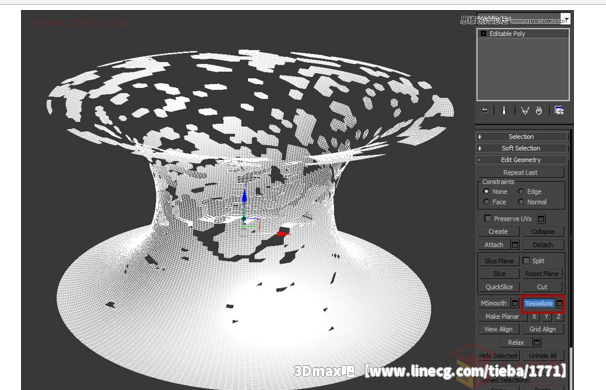The height and width of the screenshot is (390, 606).
Task: Open the Modifier List dropdown arrow
Action: click(x=566, y=19)
